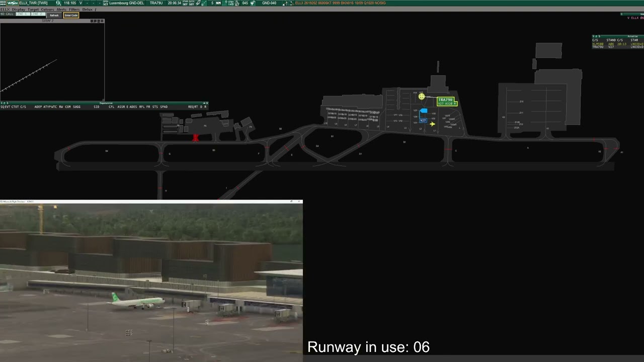Click the STAND column header in Arrival List
Image resolution: width=644 pixels, height=362 pixels.
tap(611, 40)
